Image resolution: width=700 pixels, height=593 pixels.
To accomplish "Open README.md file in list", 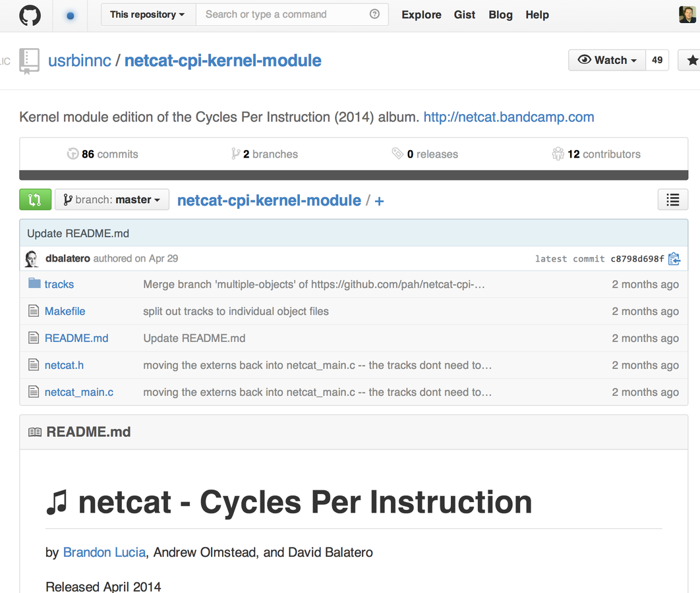I will point(76,338).
